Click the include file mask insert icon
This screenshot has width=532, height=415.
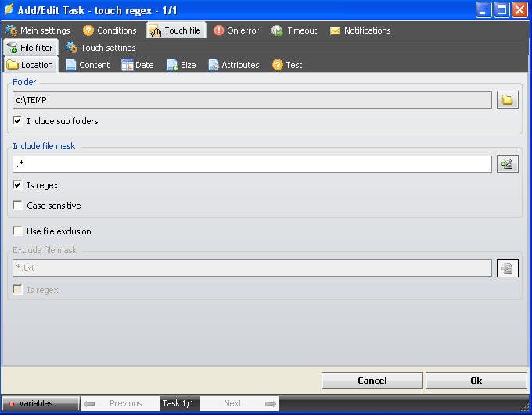point(507,164)
